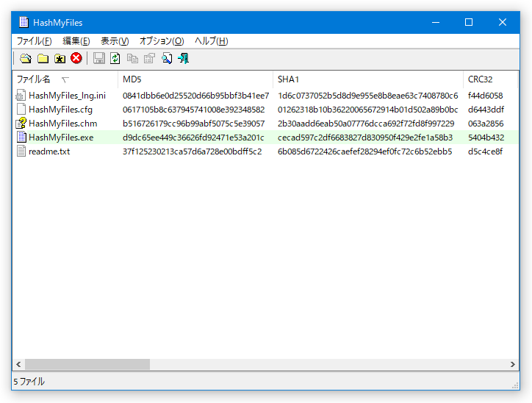This screenshot has width=532, height=403.
Task: Click SHA1 value starting 1d6c0737052b
Action: [368, 96]
